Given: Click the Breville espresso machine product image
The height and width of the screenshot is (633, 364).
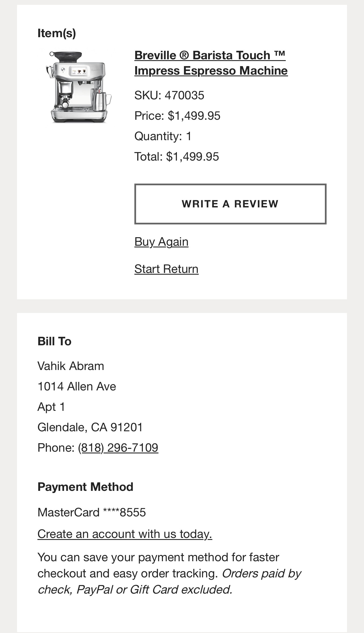Looking at the screenshot, I should click(79, 87).
